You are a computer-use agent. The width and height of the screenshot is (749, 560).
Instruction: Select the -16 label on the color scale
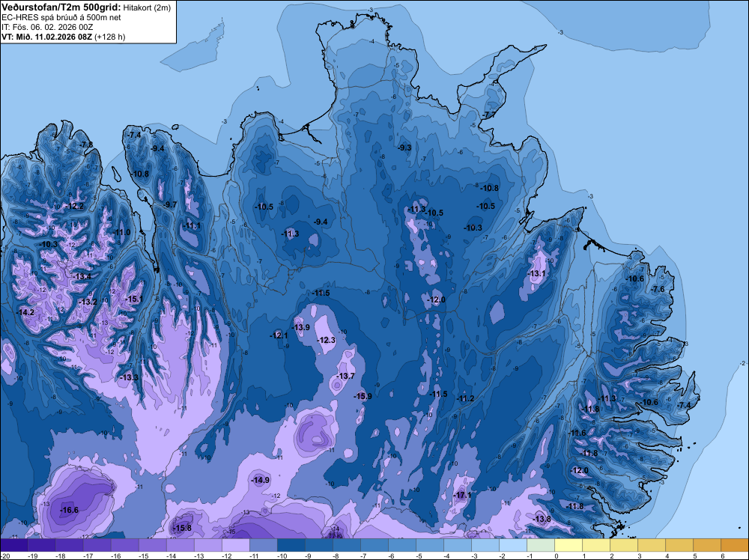(x=116, y=556)
